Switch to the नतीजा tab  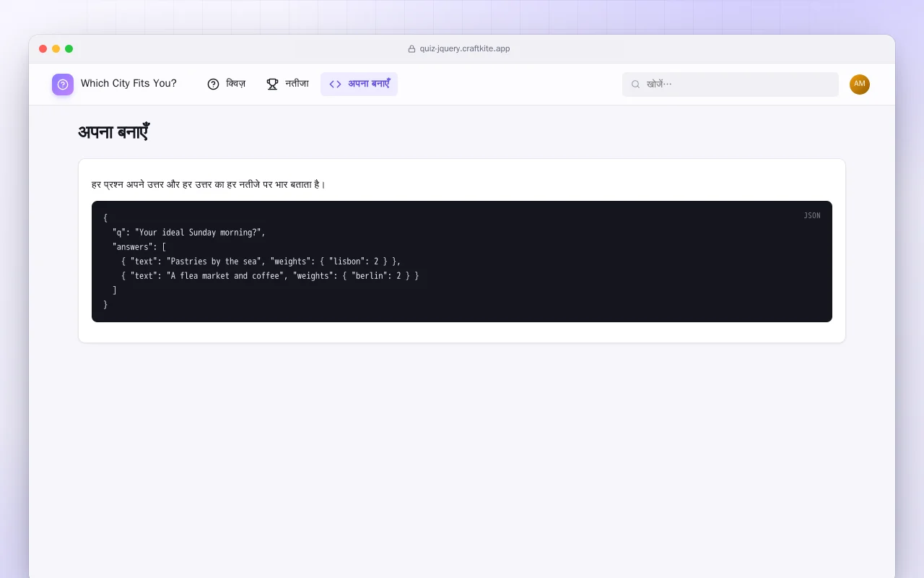click(x=287, y=85)
